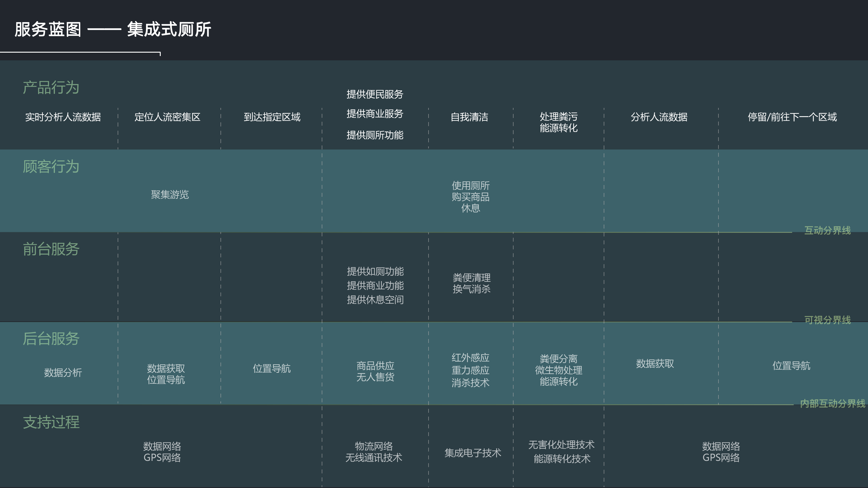Click 聚集游览 customer action text
This screenshot has width=868, height=488.
[x=170, y=195]
